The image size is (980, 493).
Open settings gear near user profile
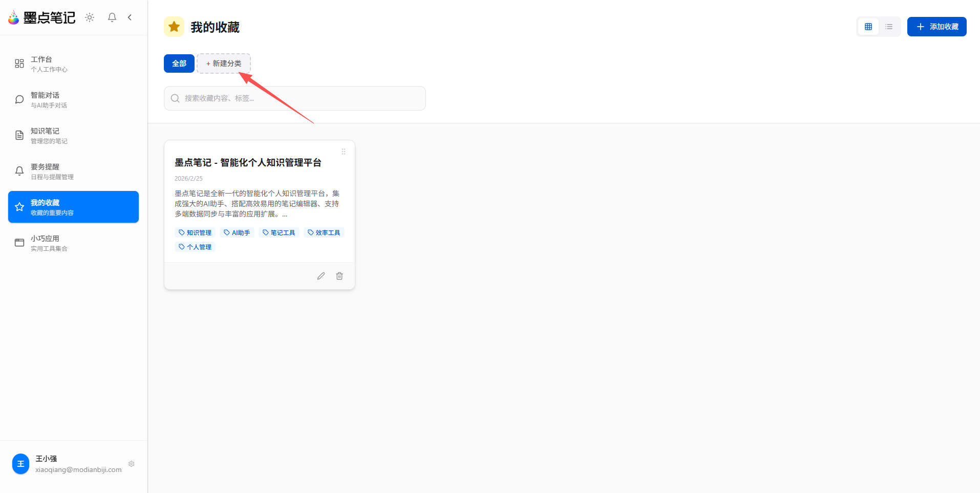[x=131, y=464]
